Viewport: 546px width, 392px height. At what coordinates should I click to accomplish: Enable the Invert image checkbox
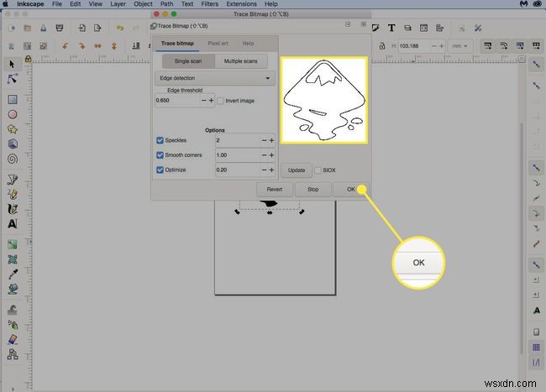pos(220,101)
